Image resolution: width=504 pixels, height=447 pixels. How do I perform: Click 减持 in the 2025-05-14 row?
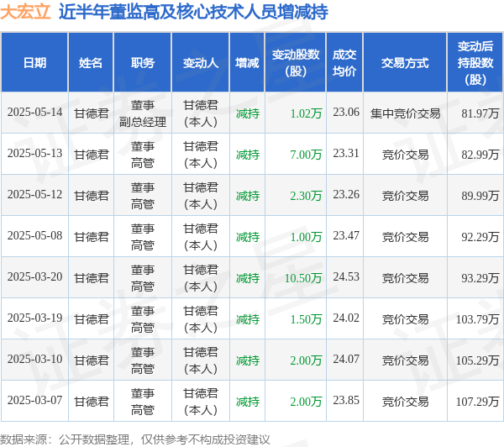point(248,113)
